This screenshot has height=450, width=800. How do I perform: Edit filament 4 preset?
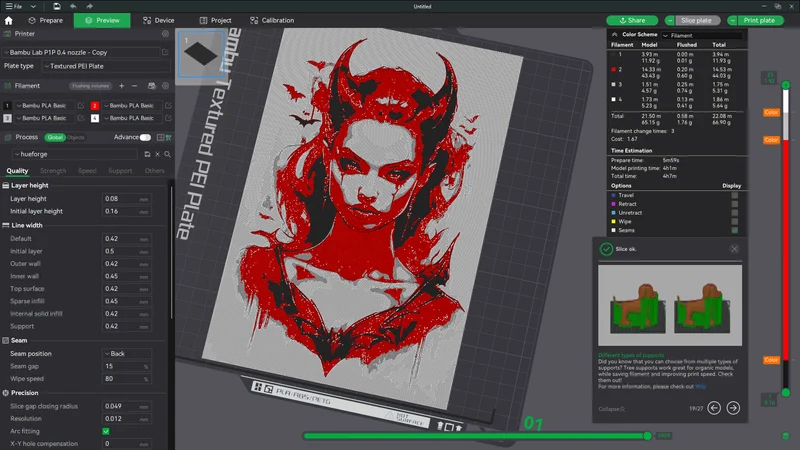tap(168, 118)
